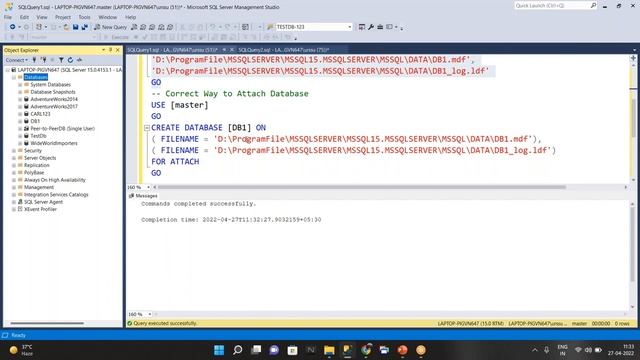Expand the System Databases folder
Image resolution: width=640 pixels, height=360 pixels.
click(20, 84)
